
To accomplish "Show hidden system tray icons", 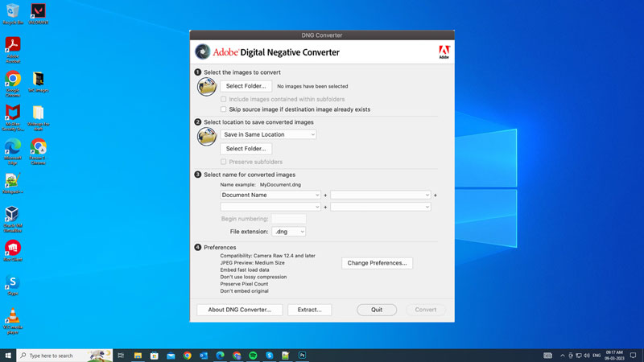I will click(x=562, y=356).
